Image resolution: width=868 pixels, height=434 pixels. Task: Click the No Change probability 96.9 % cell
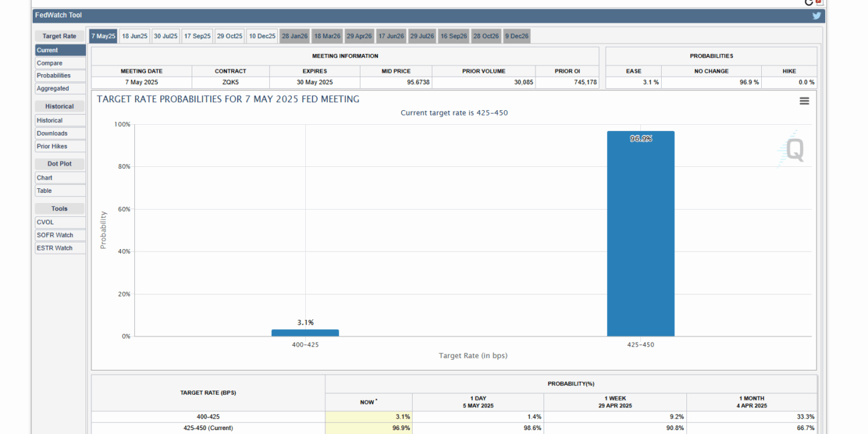pyautogui.click(x=711, y=82)
